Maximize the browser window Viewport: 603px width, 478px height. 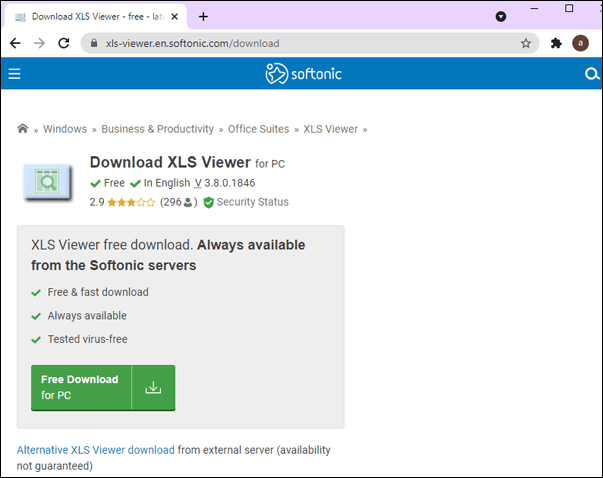pyautogui.click(x=569, y=8)
